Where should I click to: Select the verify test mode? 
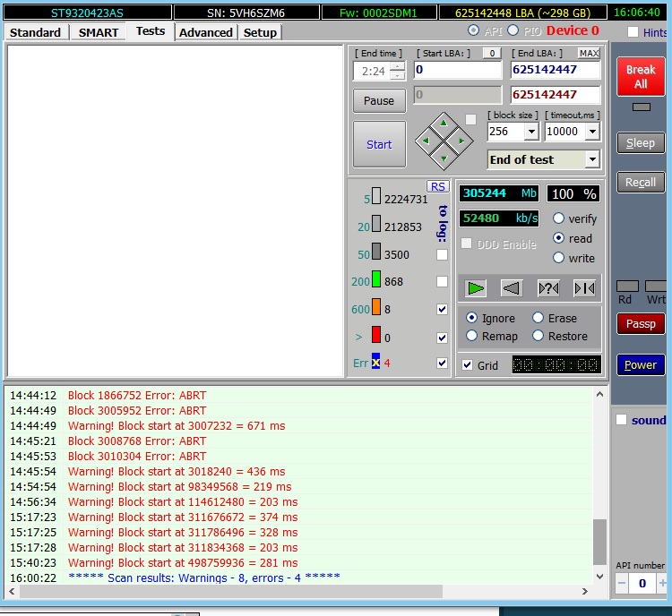[x=559, y=218]
